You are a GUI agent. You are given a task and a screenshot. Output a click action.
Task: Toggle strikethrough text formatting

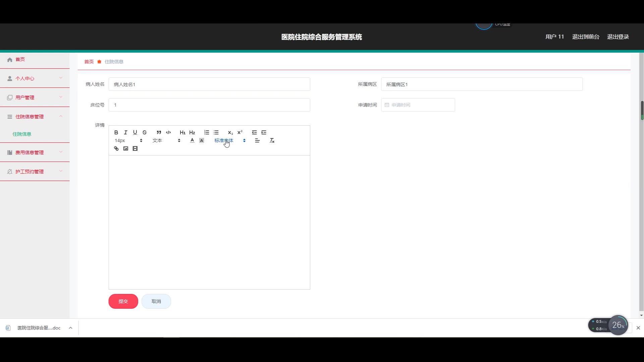[x=145, y=132]
